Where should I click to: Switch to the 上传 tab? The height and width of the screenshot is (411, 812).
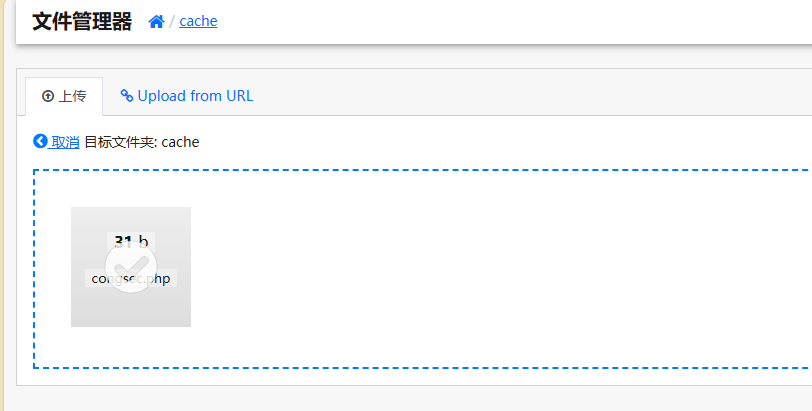64,96
